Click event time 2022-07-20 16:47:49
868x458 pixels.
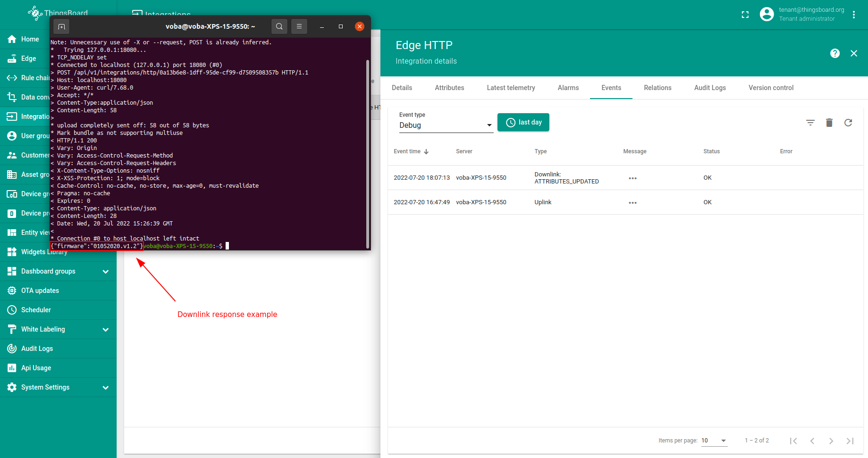pos(421,202)
